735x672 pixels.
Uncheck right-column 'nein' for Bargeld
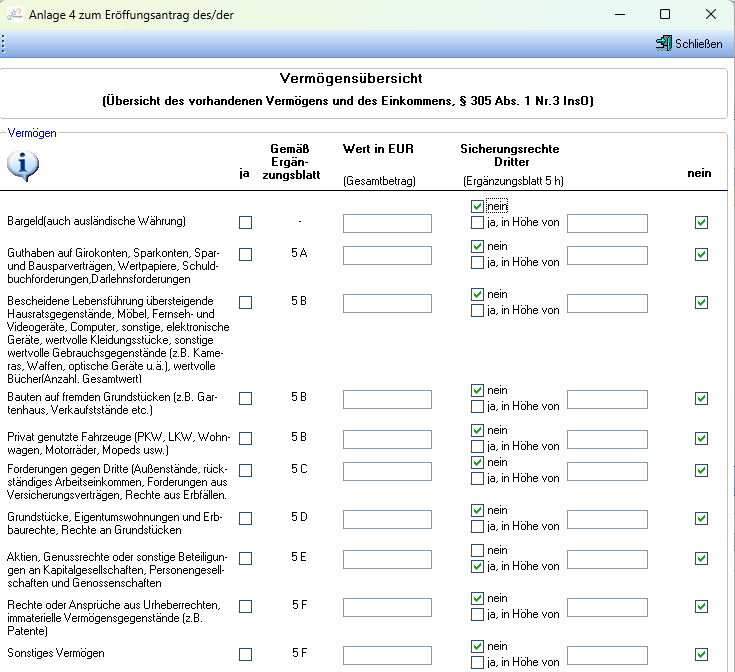pyautogui.click(x=701, y=222)
